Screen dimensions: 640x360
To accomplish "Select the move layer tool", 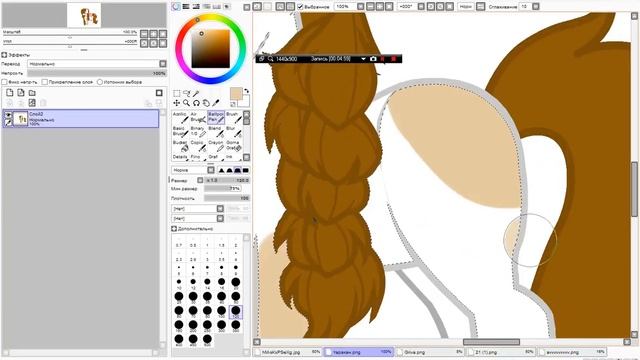I will pos(177,103).
